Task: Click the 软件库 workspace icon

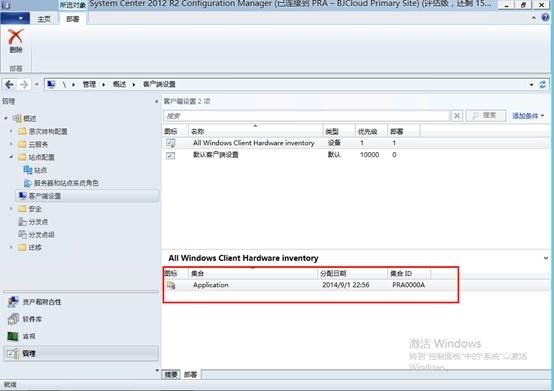Action: coord(13,319)
